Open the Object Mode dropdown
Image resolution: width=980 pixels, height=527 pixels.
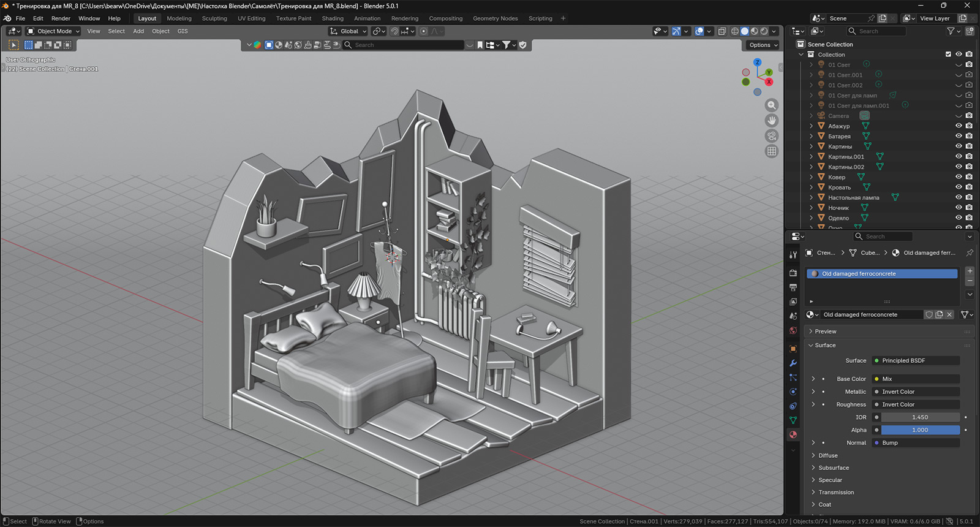click(53, 31)
